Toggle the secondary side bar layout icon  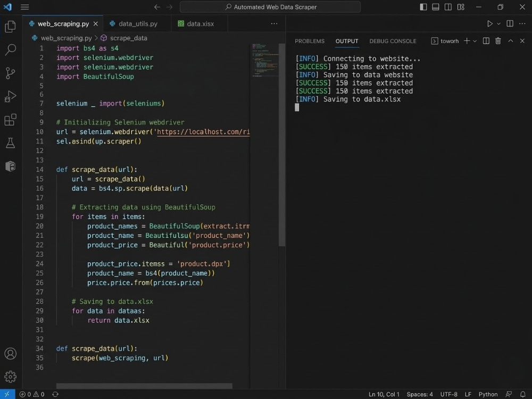(x=448, y=7)
